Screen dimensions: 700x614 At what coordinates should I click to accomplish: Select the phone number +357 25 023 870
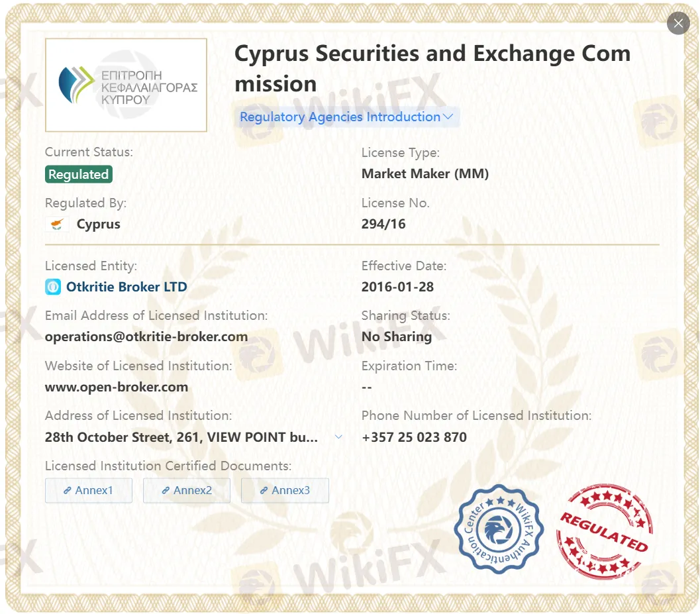[x=415, y=436]
